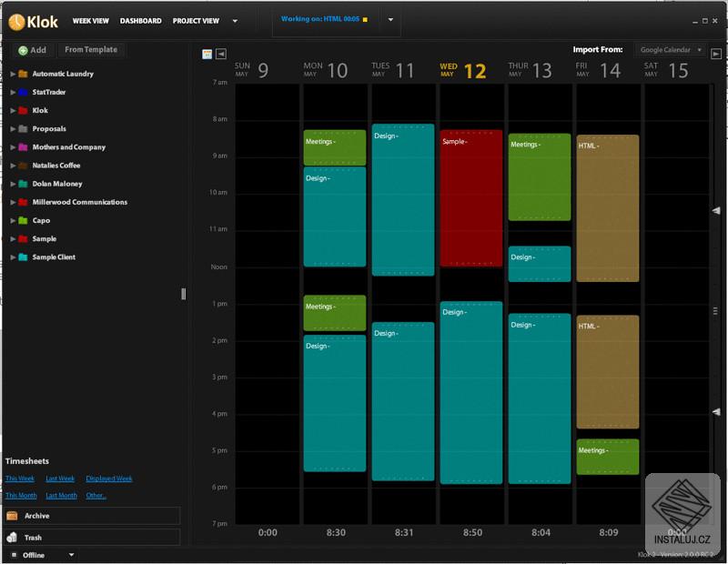Select the green Capo folder icon
The height and width of the screenshot is (564, 728).
23,220
